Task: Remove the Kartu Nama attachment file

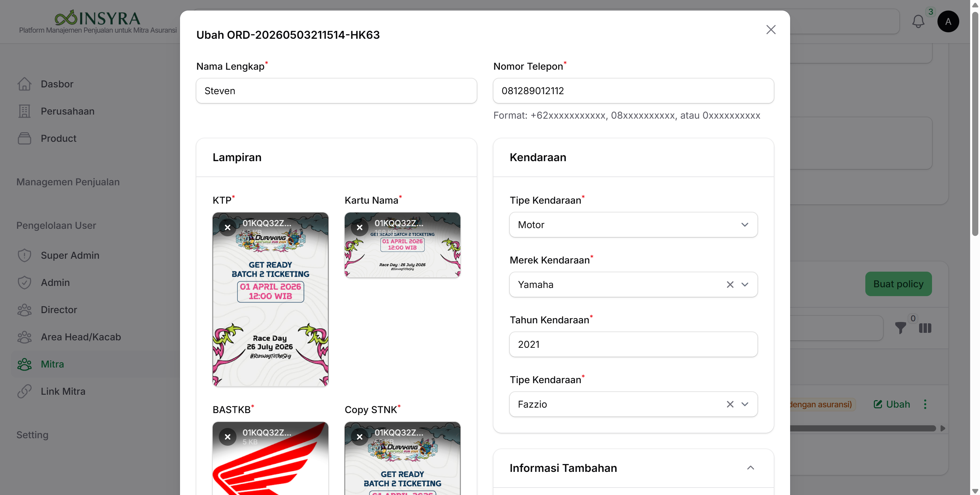Action: click(360, 227)
